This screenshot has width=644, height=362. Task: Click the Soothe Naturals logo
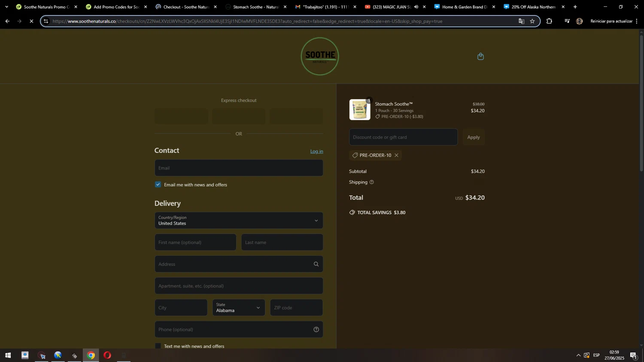pyautogui.click(x=320, y=56)
